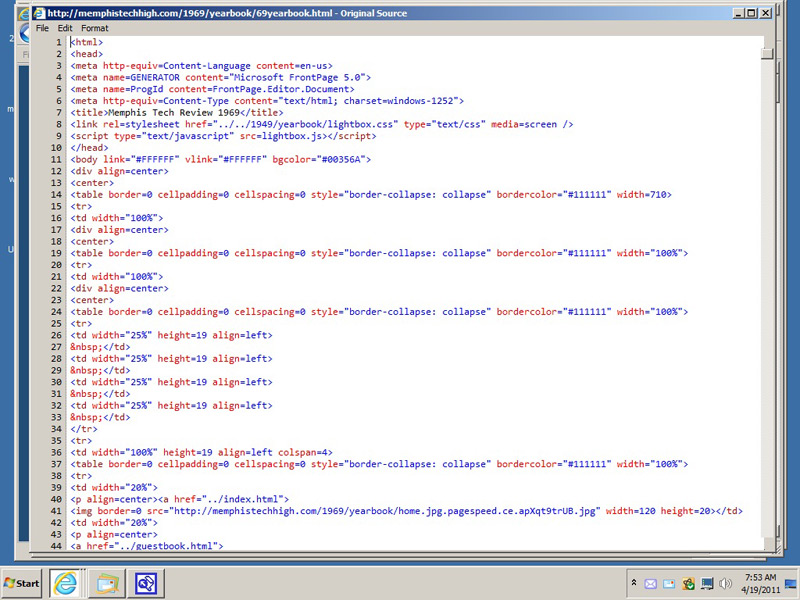Click the &nbsp;</td> code on line 27

(x=101, y=347)
